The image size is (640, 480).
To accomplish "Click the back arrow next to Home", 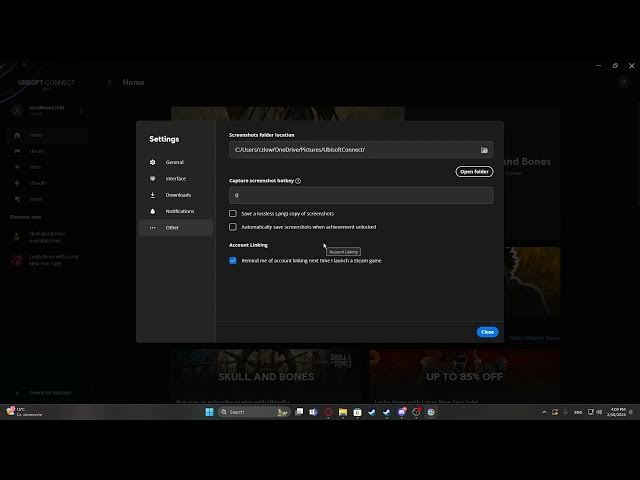I will tap(109, 82).
